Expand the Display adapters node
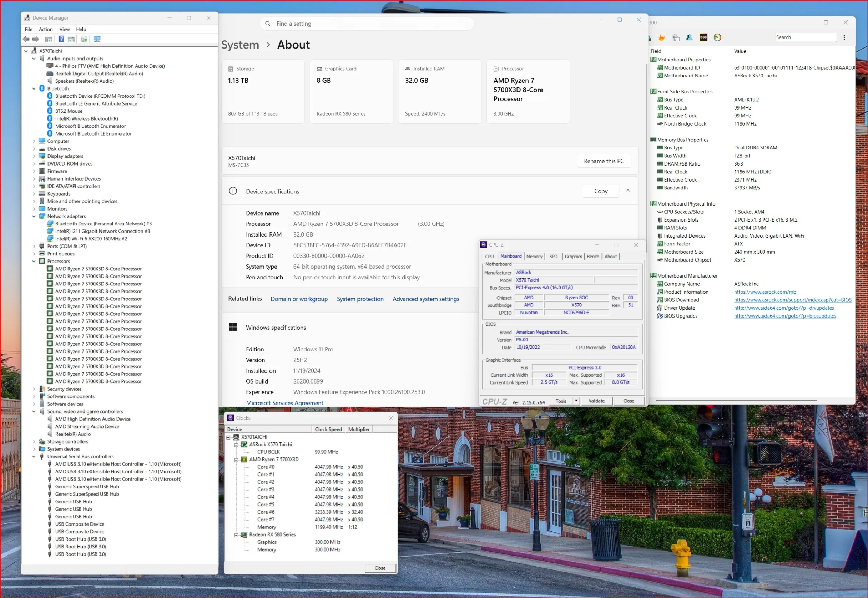 coord(34,156)
